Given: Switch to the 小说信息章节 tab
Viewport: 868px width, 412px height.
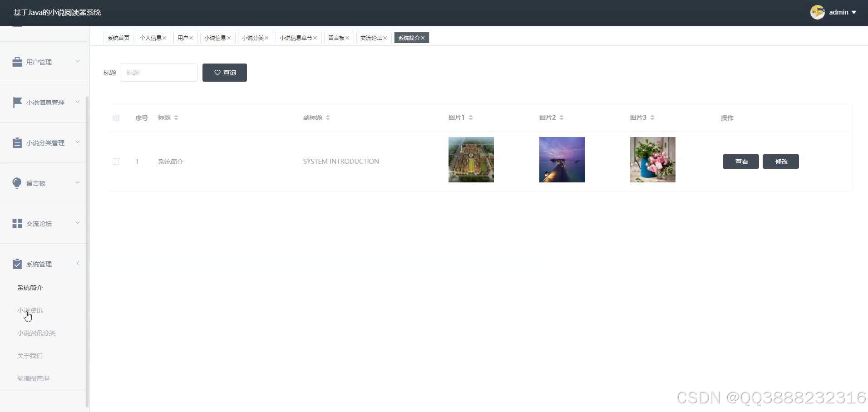Looking at the screenshot, I should tap(296, 38).
